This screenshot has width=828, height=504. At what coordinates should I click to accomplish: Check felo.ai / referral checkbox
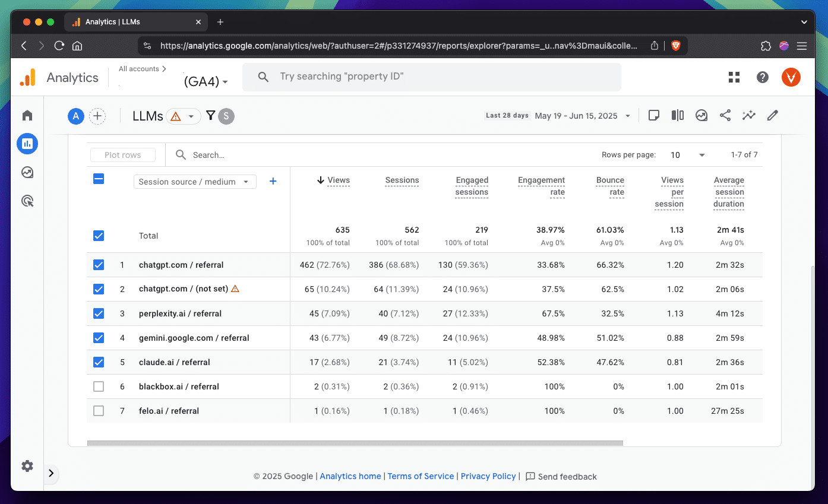99,411
